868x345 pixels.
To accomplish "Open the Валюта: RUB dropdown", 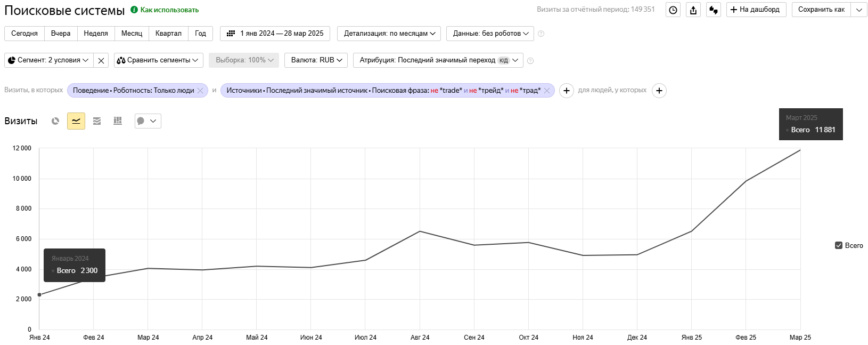I will tap(316, 60).
